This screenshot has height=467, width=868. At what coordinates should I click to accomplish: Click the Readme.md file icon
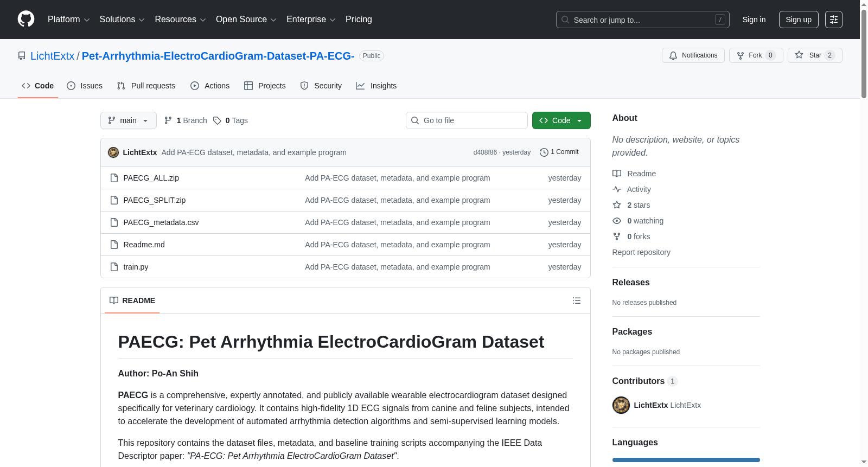(114, 245)
